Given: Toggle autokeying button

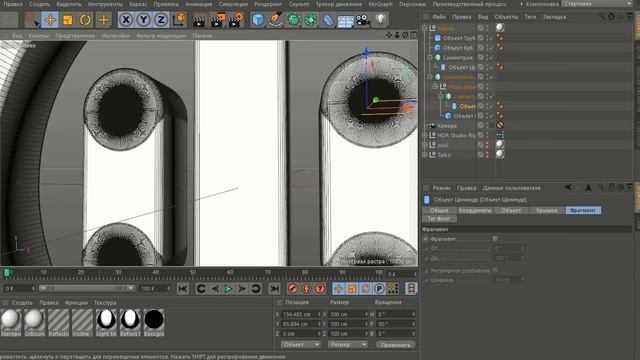Looking at the screenshot, I should [306, 289].
